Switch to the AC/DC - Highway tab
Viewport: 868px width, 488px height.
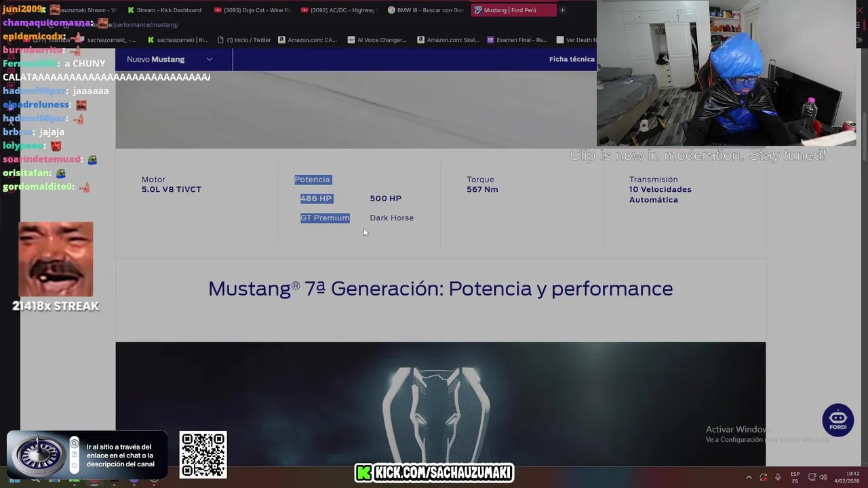tap(338, 10)
